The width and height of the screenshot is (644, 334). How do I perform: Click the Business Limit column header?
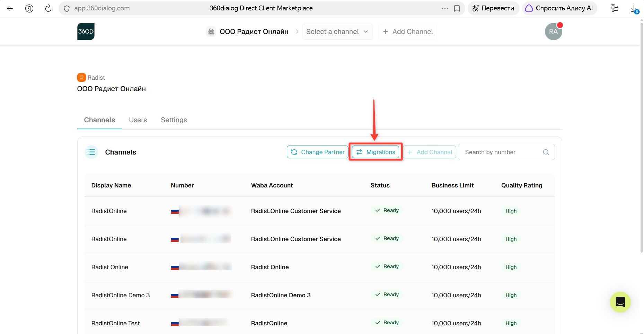pos(452,185)
